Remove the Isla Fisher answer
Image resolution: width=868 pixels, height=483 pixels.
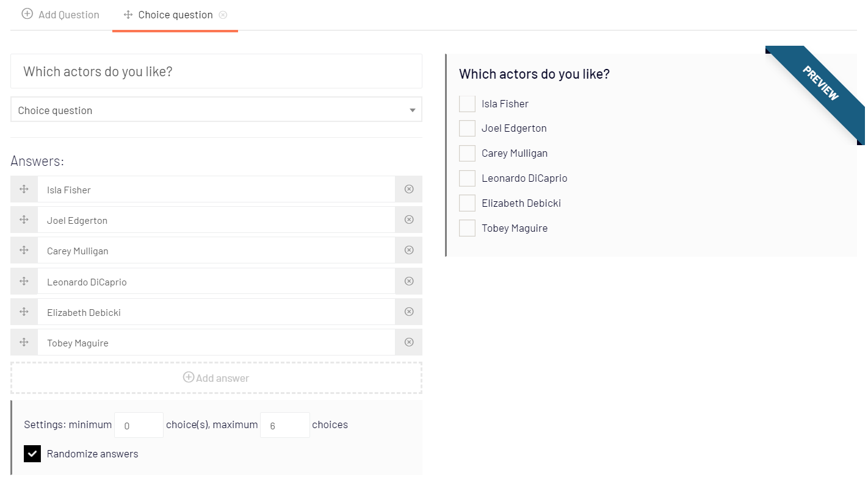click(x=409, y=189)
